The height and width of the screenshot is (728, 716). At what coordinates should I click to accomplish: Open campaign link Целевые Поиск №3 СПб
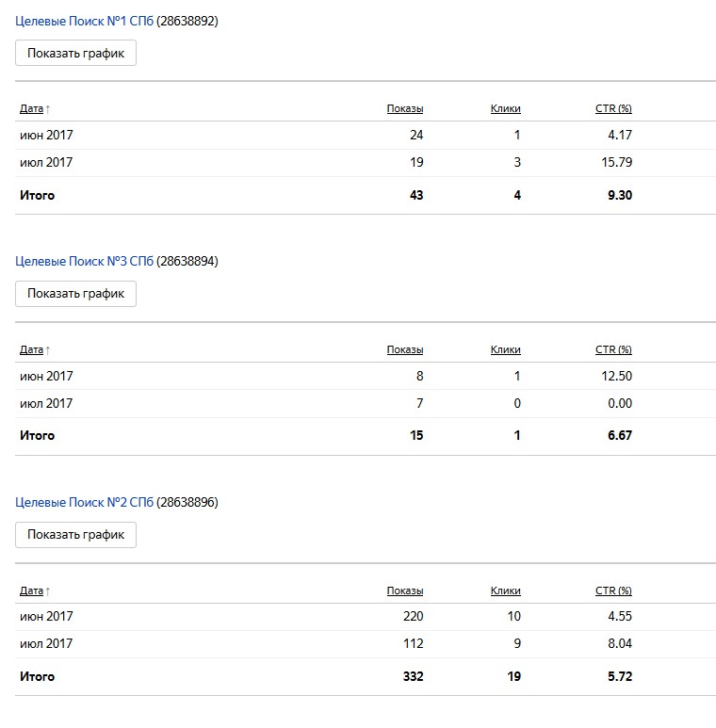coord(84,262)
